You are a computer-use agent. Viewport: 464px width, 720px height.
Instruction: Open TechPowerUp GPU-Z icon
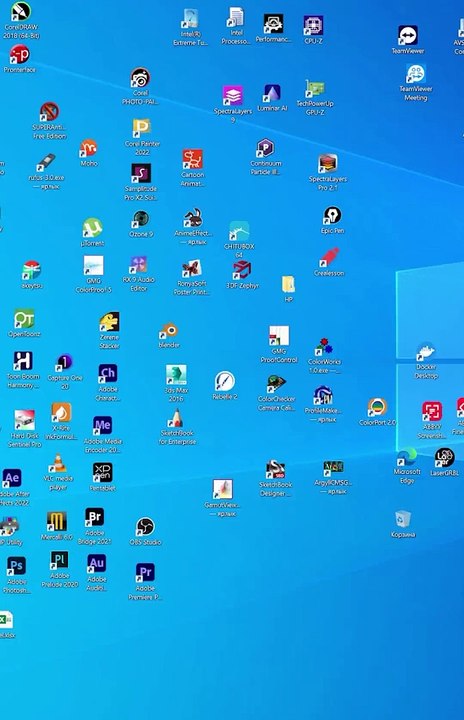tap(315, 89)
